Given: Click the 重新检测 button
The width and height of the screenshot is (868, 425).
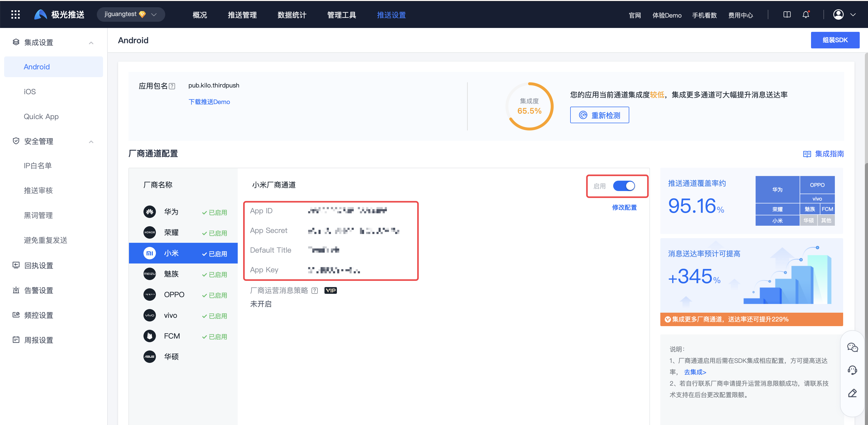Looking at the screenshot, I should [x=599, y=115].
